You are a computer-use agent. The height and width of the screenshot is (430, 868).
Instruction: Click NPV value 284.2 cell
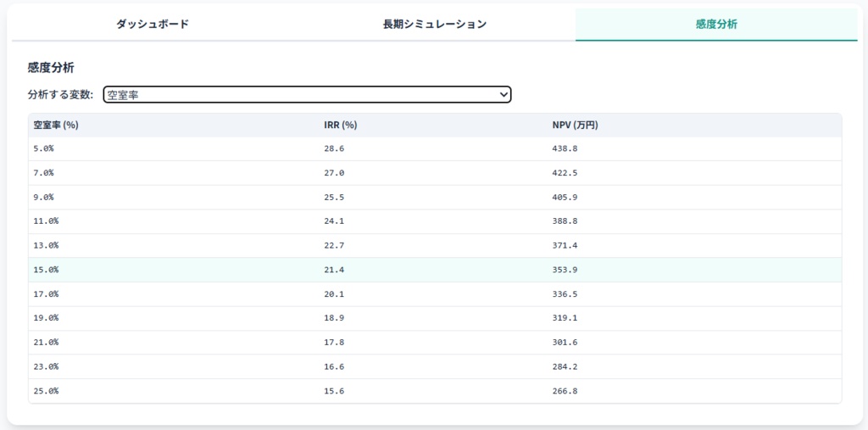click(565, 366)
